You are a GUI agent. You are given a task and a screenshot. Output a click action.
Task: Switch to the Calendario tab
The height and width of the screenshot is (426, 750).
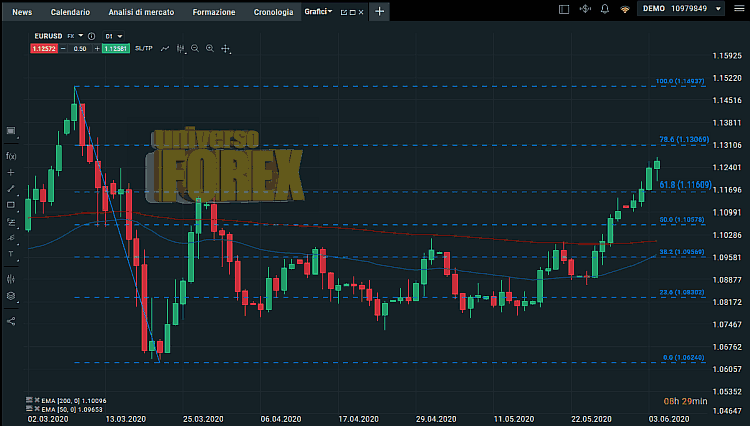click(x=69, y=12)
